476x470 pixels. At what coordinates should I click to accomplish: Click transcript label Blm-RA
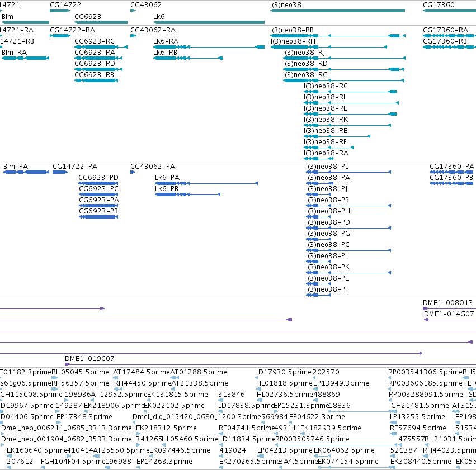(x=15, y=53)
